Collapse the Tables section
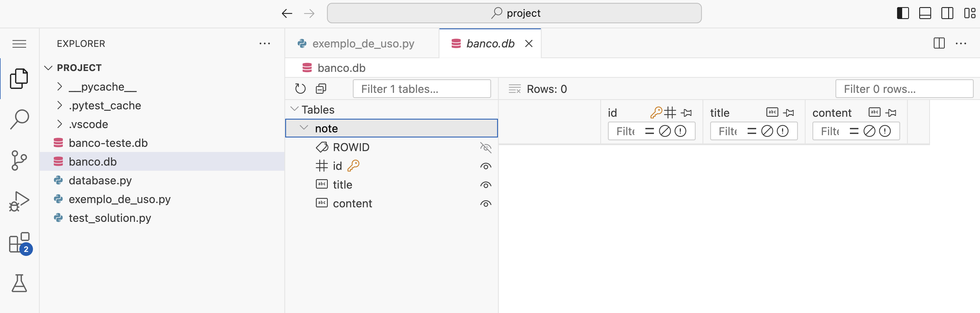The height and width of the screenshot is (313, 980). pyautogui.click(x=294, y=110)
